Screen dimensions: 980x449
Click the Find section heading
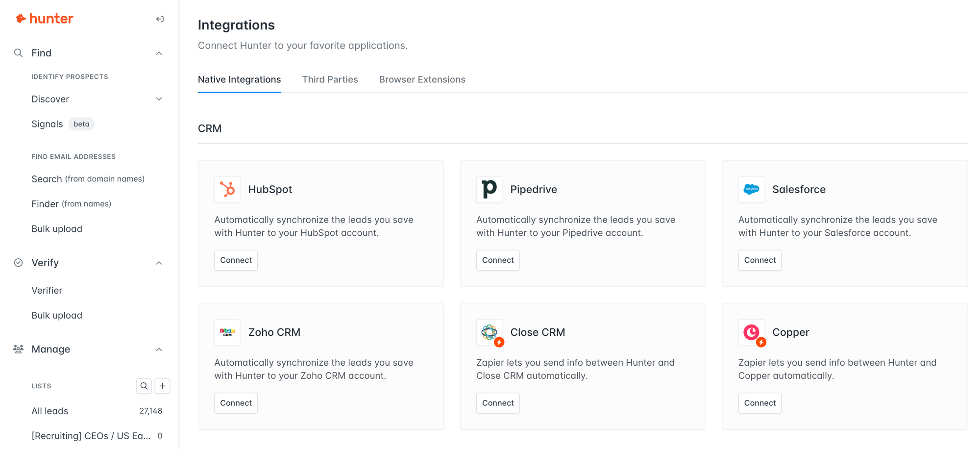[41, 53]
